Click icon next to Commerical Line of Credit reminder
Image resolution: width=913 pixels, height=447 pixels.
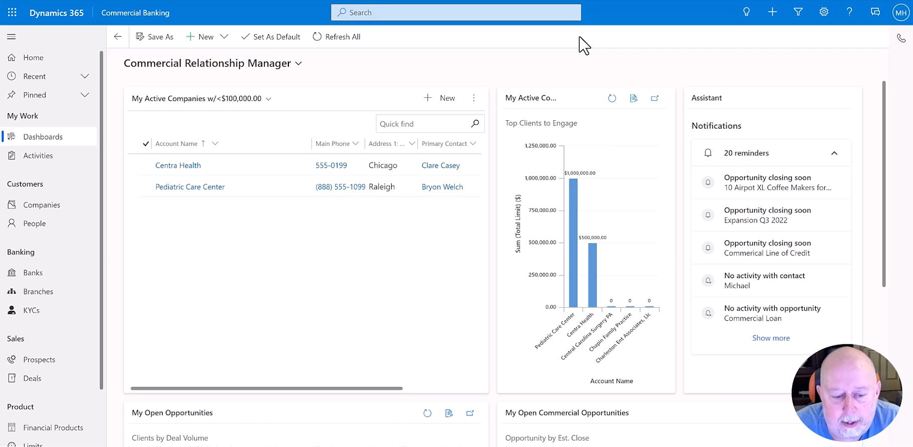tap(708, 248)
